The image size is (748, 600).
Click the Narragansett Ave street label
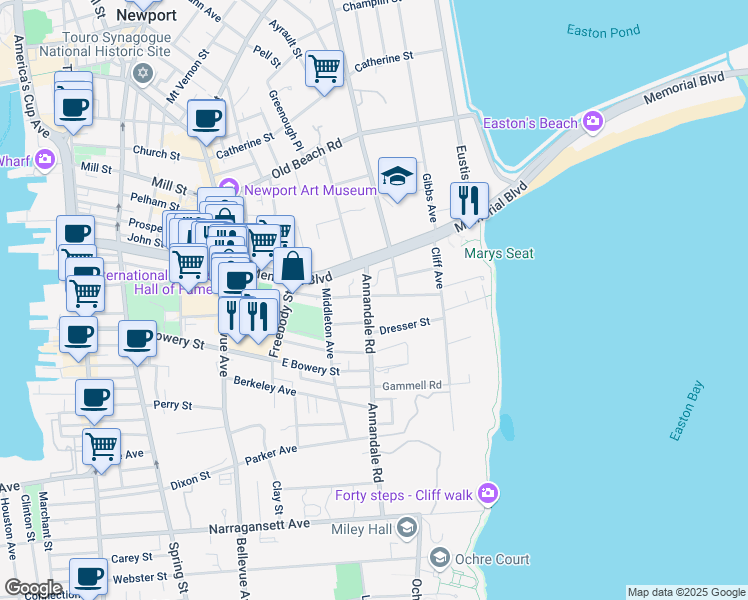pyautogui.click(x=260, y=527)
